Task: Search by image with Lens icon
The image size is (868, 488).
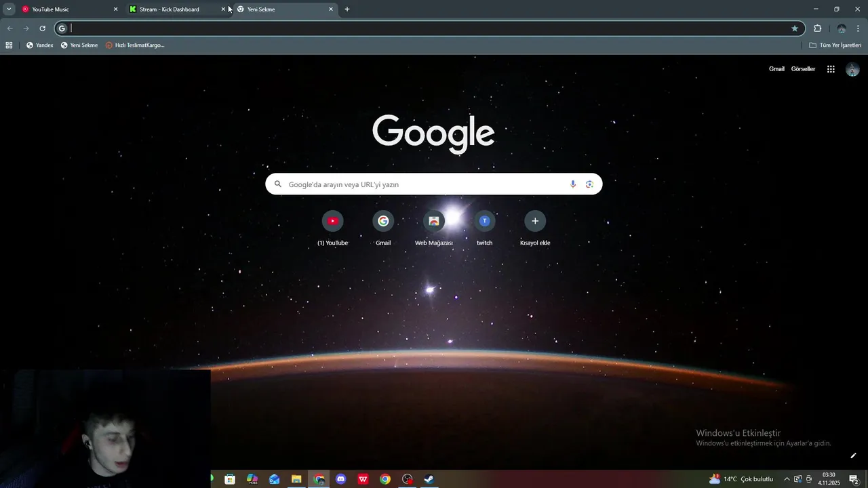Action: pyautogui.click(x=589, y=184)
